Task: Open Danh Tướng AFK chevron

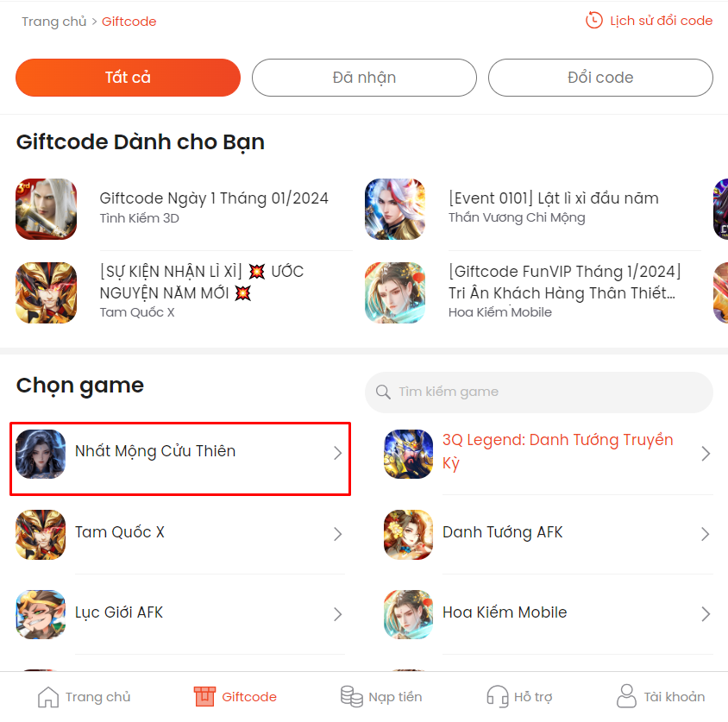Action: (706, 534)
